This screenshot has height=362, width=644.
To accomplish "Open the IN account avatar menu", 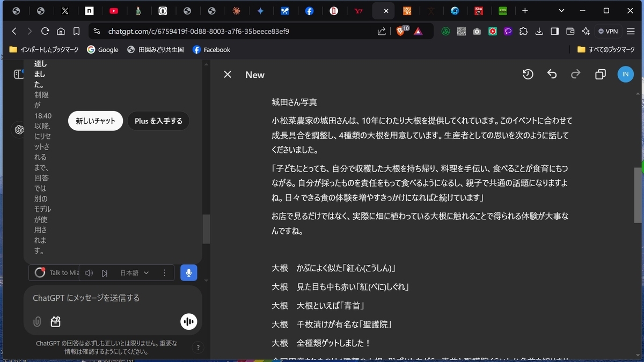I will coord(625,75).
